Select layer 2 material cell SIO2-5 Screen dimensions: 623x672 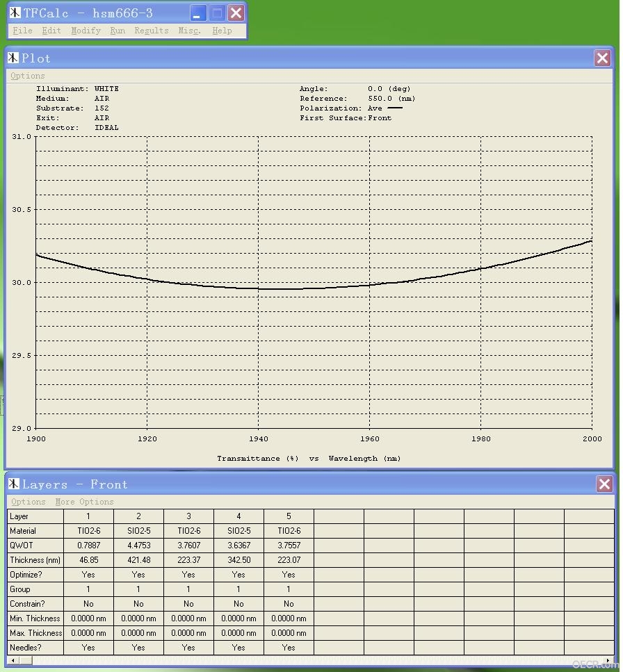[139, 530]
